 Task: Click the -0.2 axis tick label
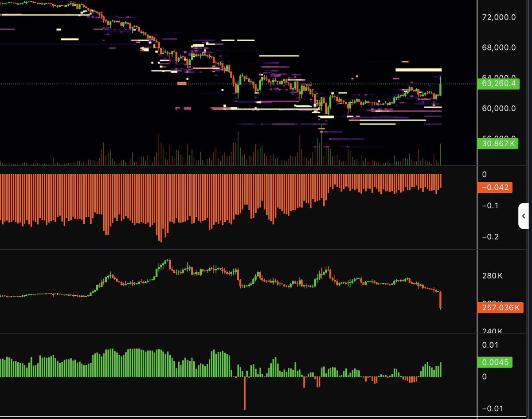click(x=491, y=237)
